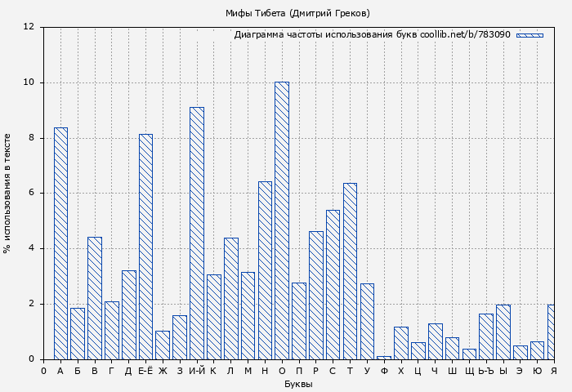
Task: Click the chart title "Мифы Тибета"
Action: (297, 13)
